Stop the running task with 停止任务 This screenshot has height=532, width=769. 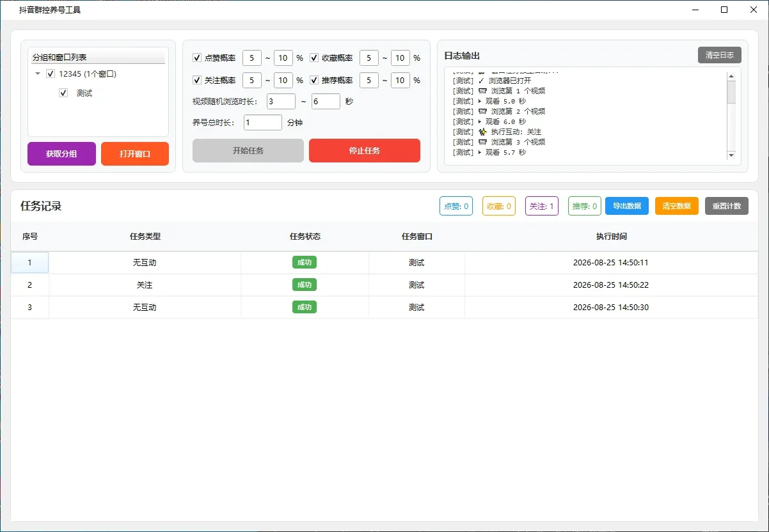pyautogui.click(x=365, y=151)
